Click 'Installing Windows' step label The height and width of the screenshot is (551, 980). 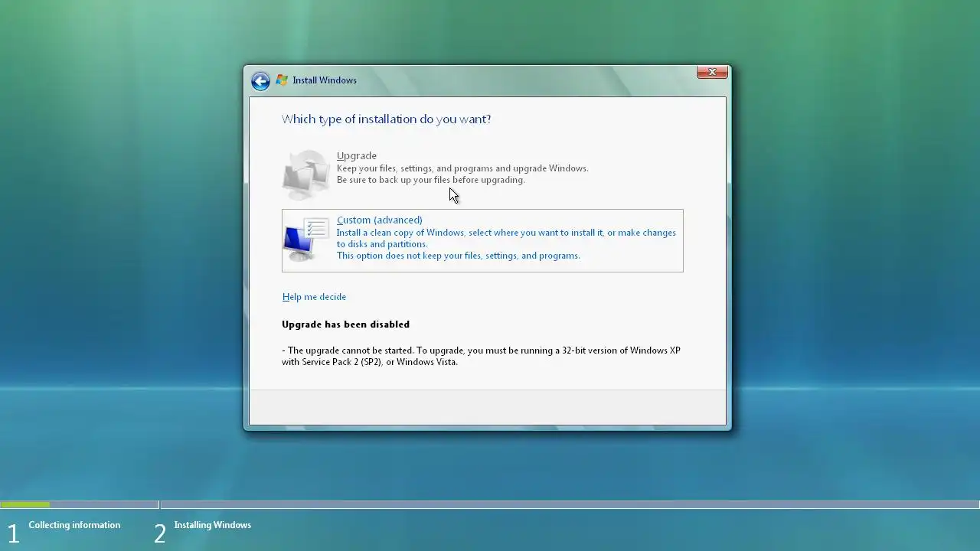click(x=213, y=525)
